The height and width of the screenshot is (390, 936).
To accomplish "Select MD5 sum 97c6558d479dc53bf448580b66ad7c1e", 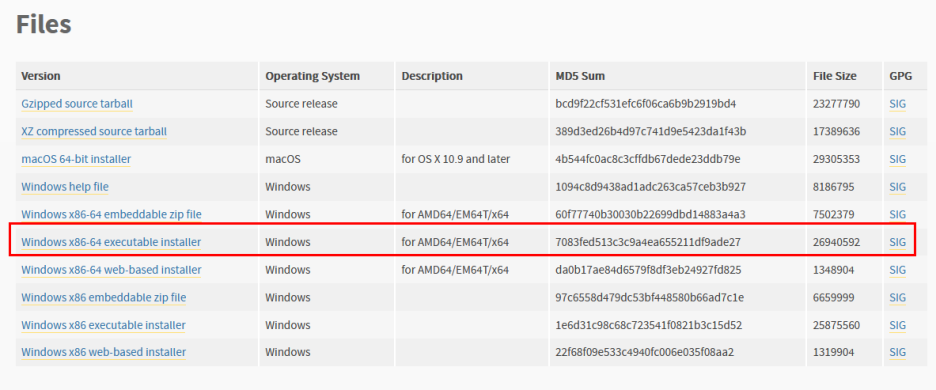I will 649,297.
